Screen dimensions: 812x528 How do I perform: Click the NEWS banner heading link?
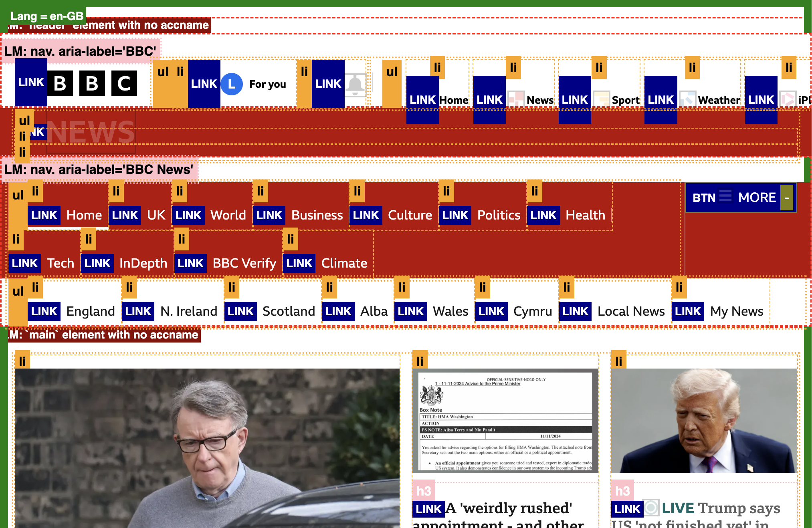click(91, 132)
